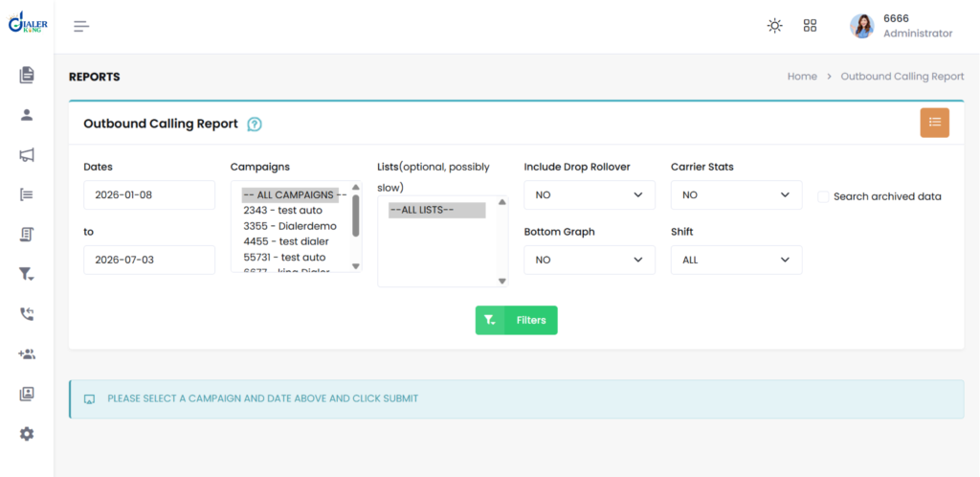The height and width of the screenshot is (477, 980).
Task: Open the lists sidebar icon
Action: point(26,194)
